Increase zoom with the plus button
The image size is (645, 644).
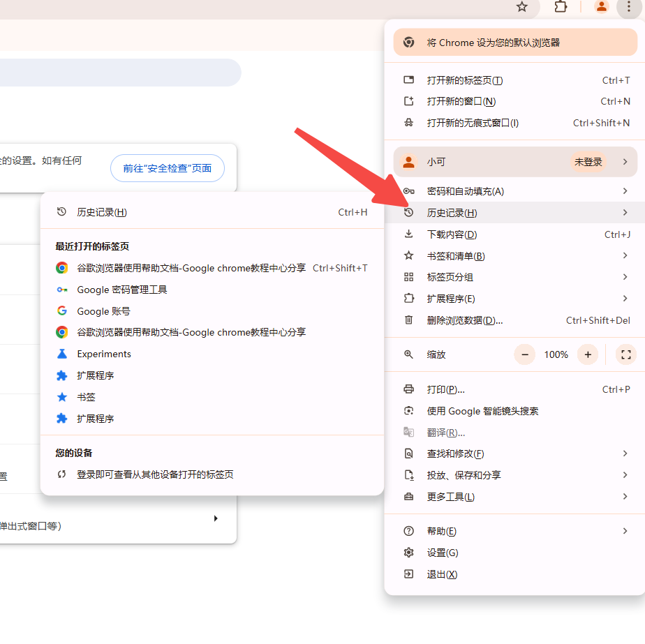tap(588, 354)
